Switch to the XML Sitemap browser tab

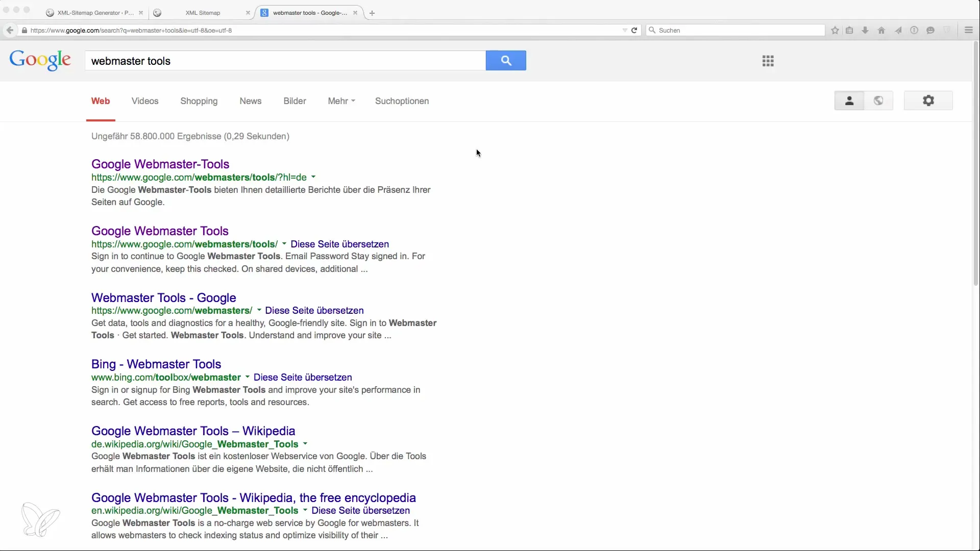(202, 13)
